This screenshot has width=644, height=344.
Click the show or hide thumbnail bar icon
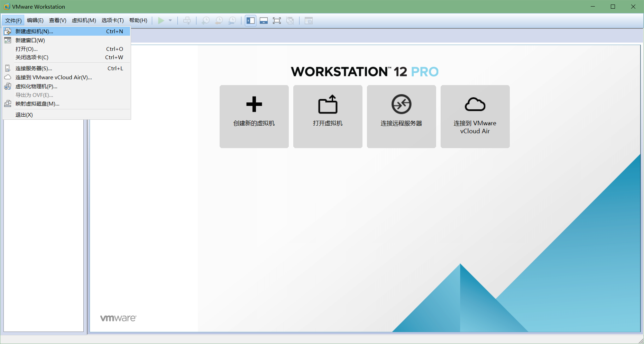pyautogui.click(x=264, y=20)
